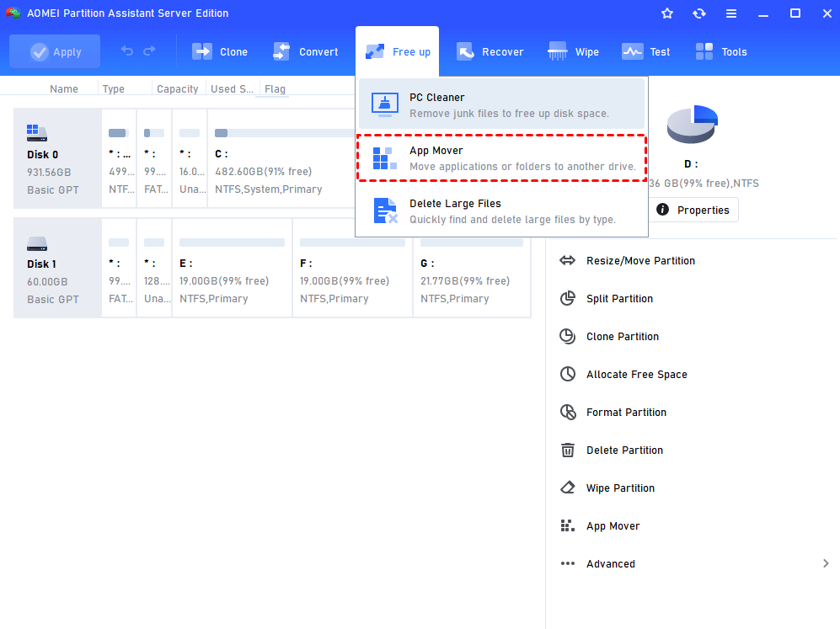Redo the pending operation

149,51
